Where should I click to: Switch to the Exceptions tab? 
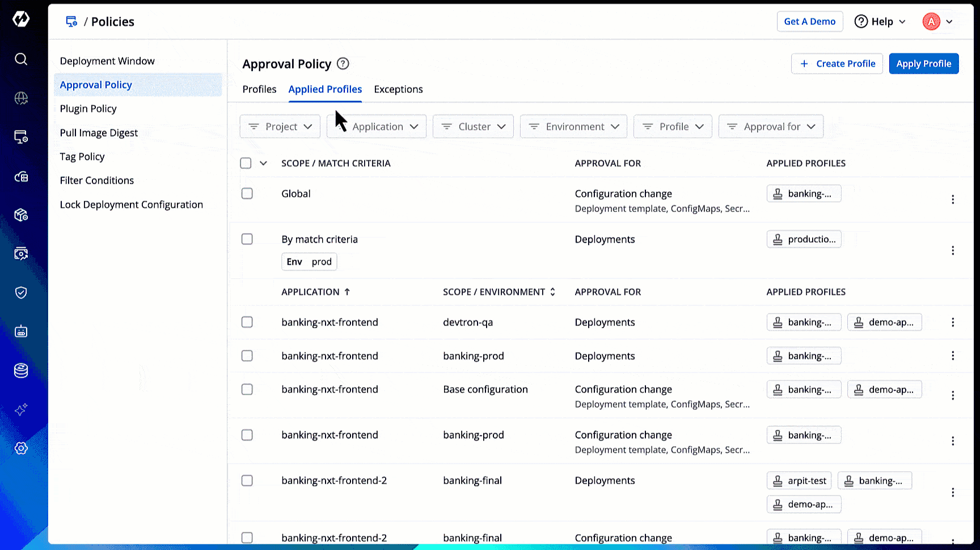tap(398, 89)
